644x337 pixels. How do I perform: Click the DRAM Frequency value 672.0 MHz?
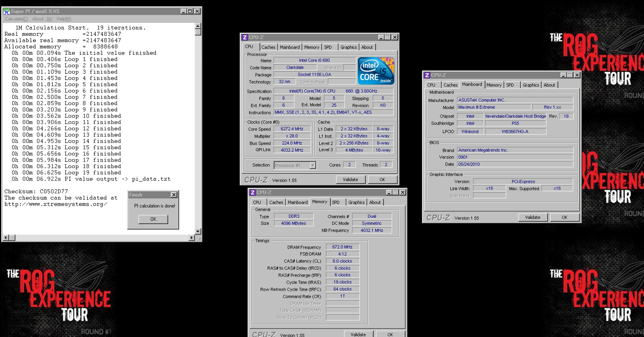343,247
